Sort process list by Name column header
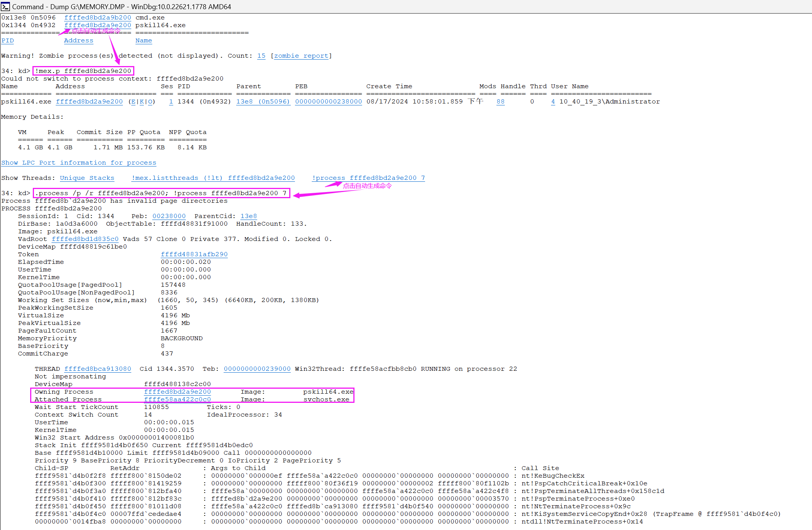This screenshot has height=530, width=812. pos(143,40)
